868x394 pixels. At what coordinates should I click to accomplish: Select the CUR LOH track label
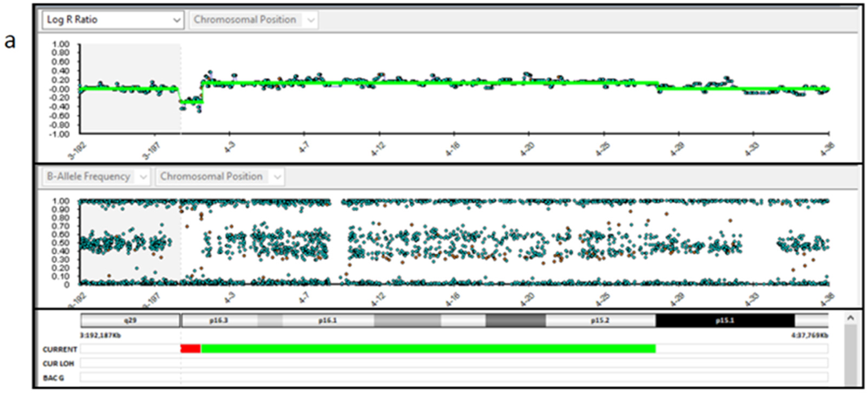pyautogui.click(x=58, y=364)
